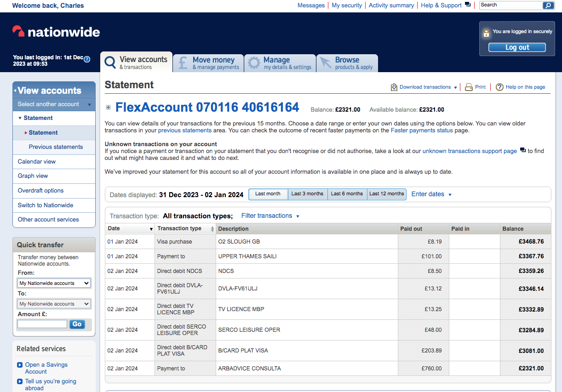Click the padlock secure login icon
This screenshot has height=392, width=562.
pyautogui.click(x=486, y=33)
